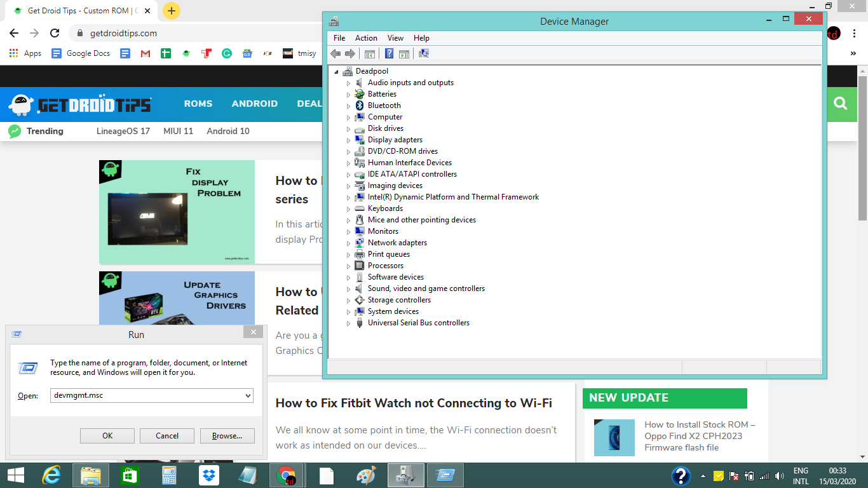Click the Chrome address bar
The width and height of the screenshot is (868, 488).
(197, 33)
